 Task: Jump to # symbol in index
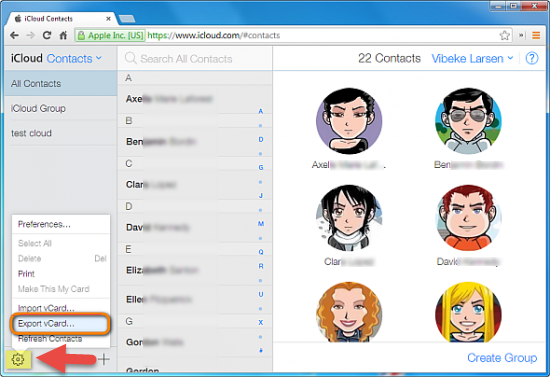tap(261, 350)
